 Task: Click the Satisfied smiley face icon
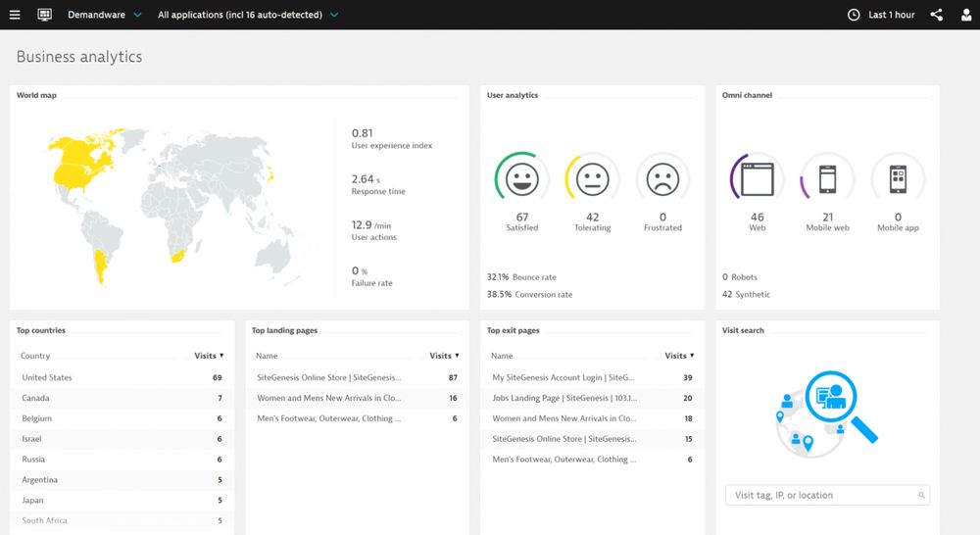[x=521, y=178]
